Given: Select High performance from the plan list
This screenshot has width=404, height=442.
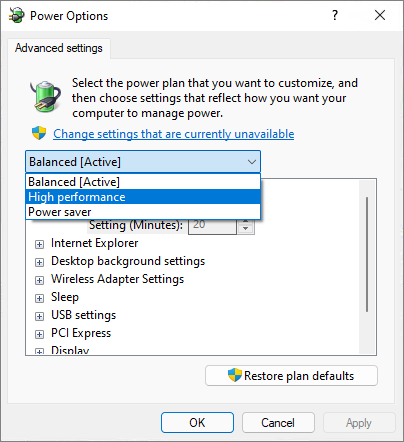Looking at the screenshot, I should point(143,197).
